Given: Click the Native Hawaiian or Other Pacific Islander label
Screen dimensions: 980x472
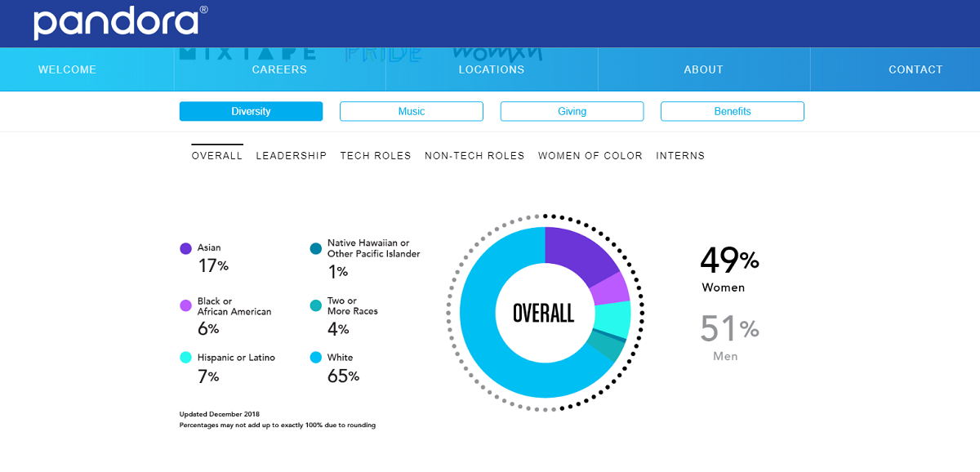Looking at the screenshot, I should click(x=374, y=248).
